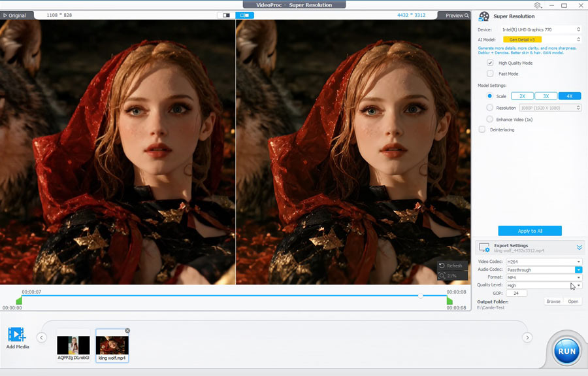Open the Device dropdown

[542, 29]
